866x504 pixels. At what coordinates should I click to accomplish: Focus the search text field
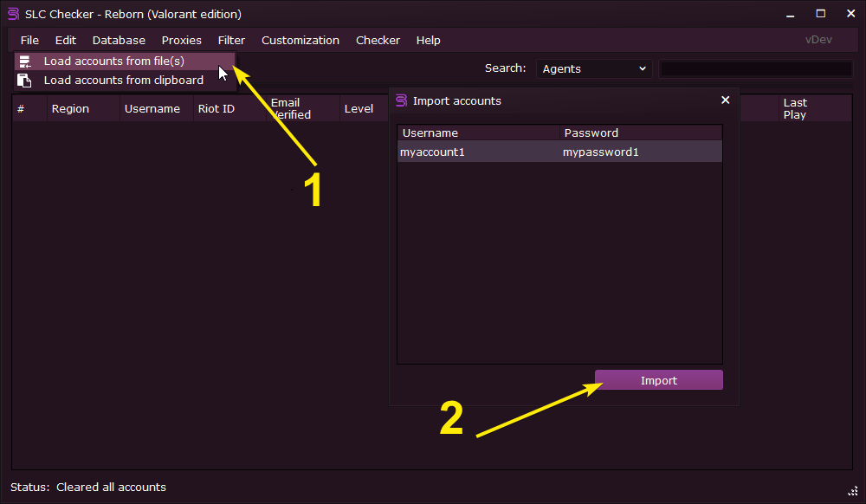[x=755, y=69]
